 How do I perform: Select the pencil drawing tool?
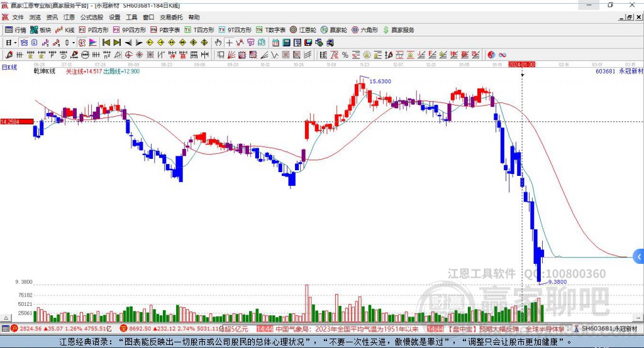pyautogui.click(x=9, y=55)
